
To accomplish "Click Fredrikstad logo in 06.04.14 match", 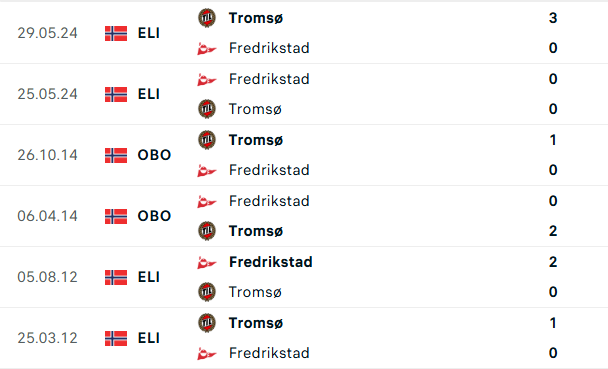I will [x=206, y=201].
